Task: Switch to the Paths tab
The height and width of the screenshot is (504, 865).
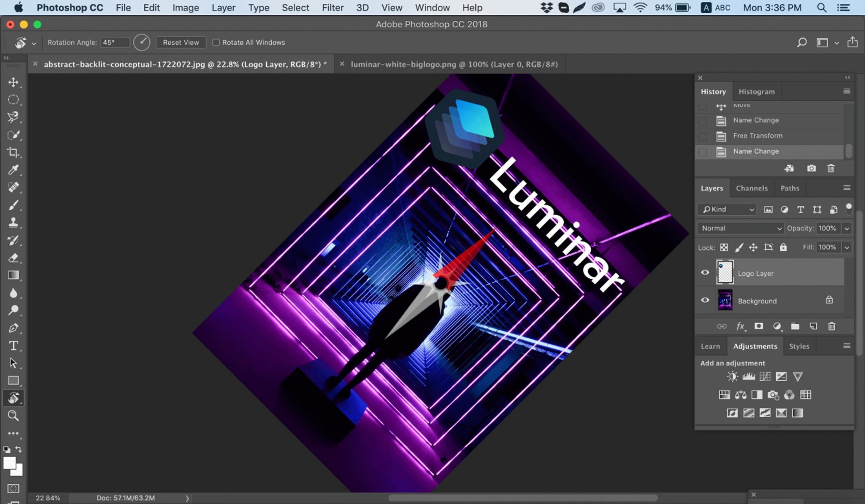Action: point(789,188)
